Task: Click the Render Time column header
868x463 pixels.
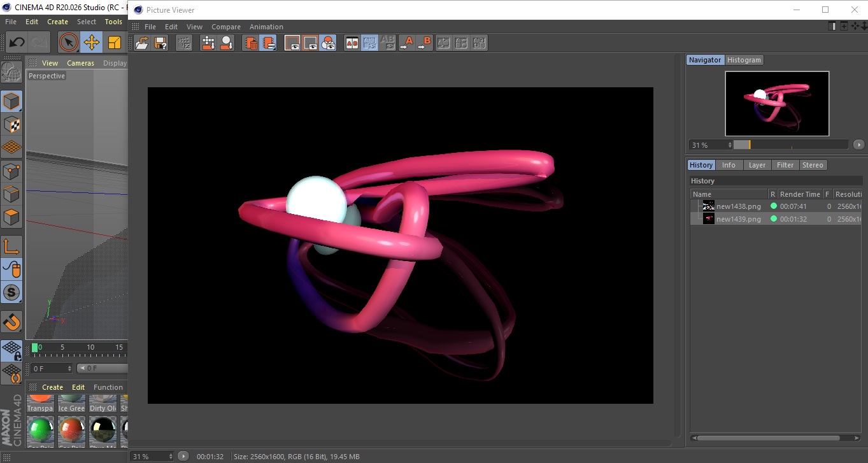Action: 800,194
